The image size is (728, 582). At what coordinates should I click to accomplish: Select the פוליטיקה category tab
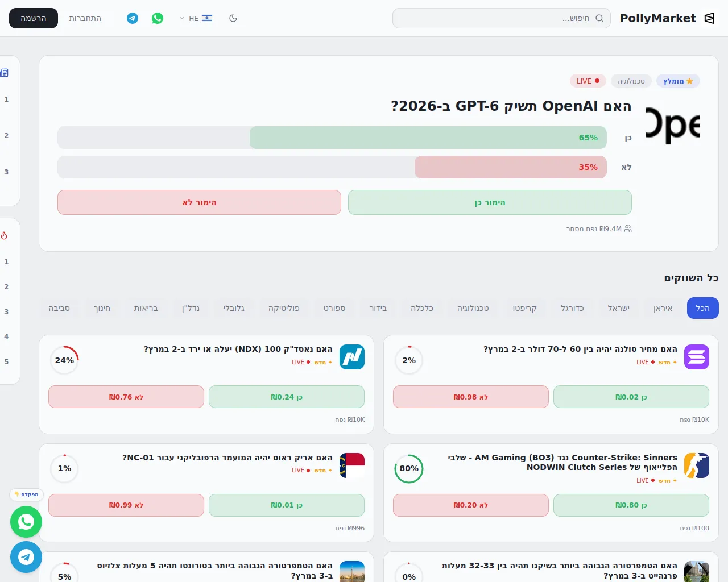tap(284, 308)
